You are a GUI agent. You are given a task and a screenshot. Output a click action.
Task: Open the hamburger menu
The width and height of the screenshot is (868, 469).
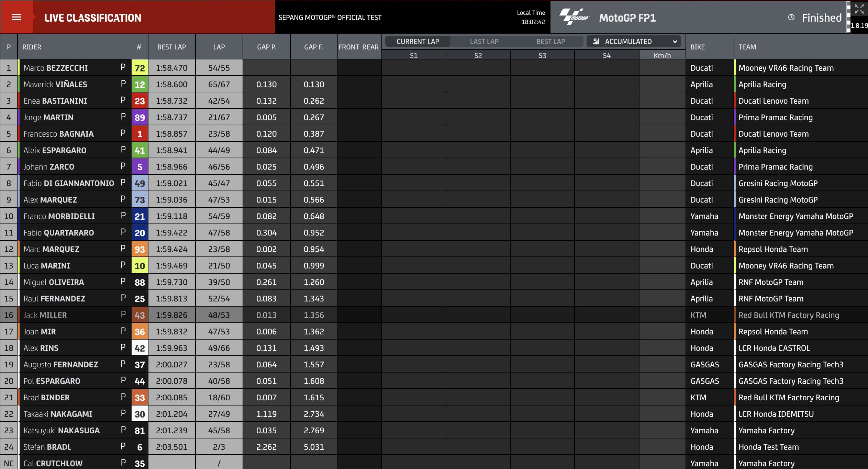pyautogui.click(x=16, y=17)
